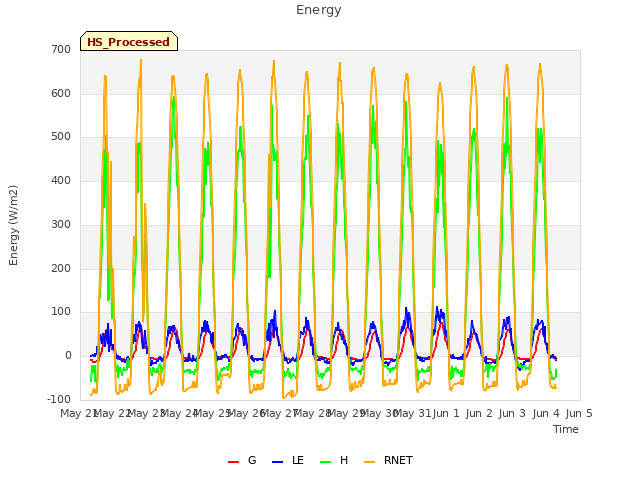Click the Time x-axis label

pyautogui.click(x=566, y=429)
